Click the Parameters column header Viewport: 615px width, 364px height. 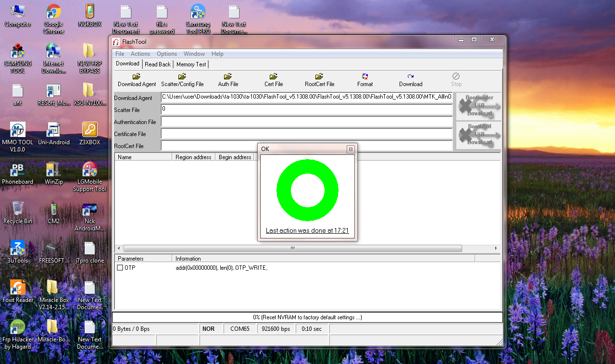[143, 259]
